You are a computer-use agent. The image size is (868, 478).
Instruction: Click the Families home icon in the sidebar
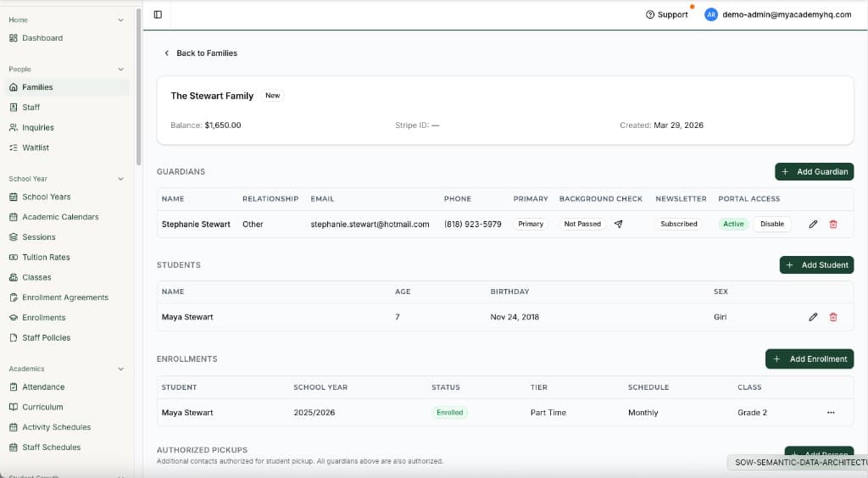pyautogui.click(x=14, y=87)
